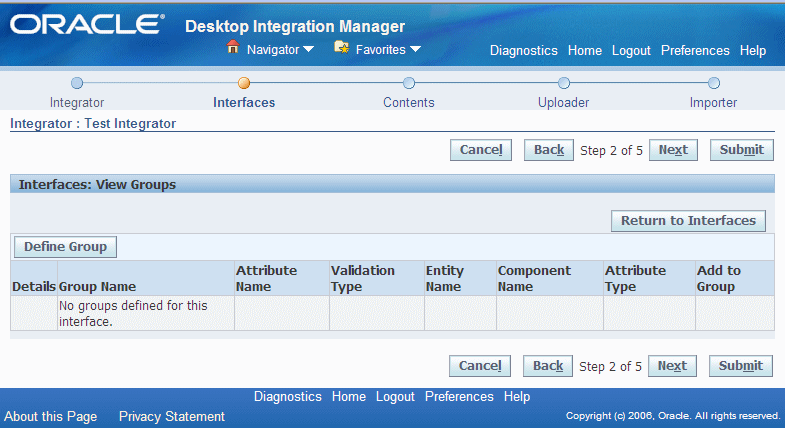
Task: Click the Navigator home icon
Action: pos(232,47)
